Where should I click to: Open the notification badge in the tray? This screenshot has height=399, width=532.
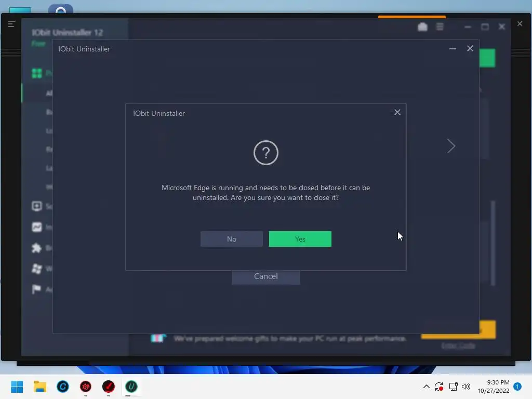pyautogui.click(x=517, y=387)
